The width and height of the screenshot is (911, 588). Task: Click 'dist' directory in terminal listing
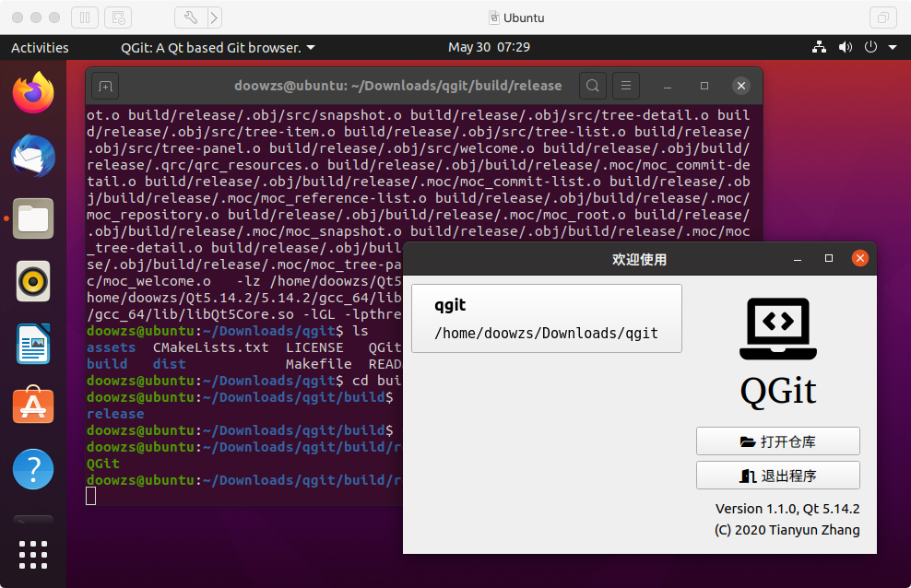pyautogui.click(x=169, y=364)
